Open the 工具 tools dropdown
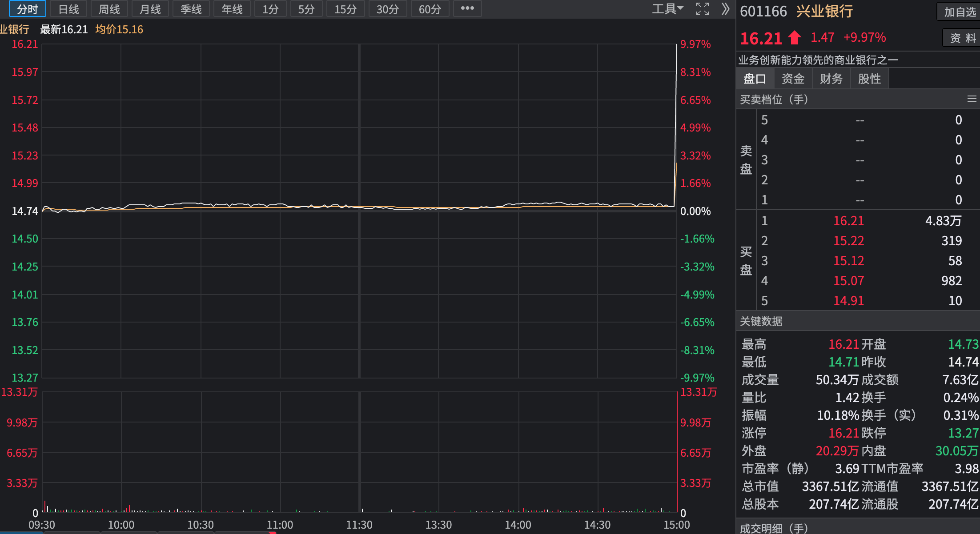The width and height of the screenshot is (980, 534). pos(667,9)
